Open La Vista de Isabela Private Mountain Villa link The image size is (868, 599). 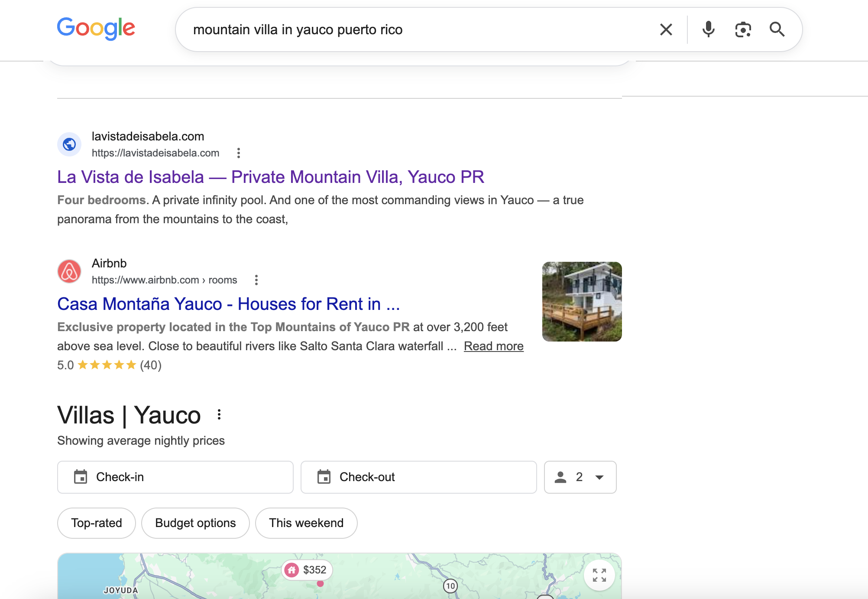click(x=271, y=177)
